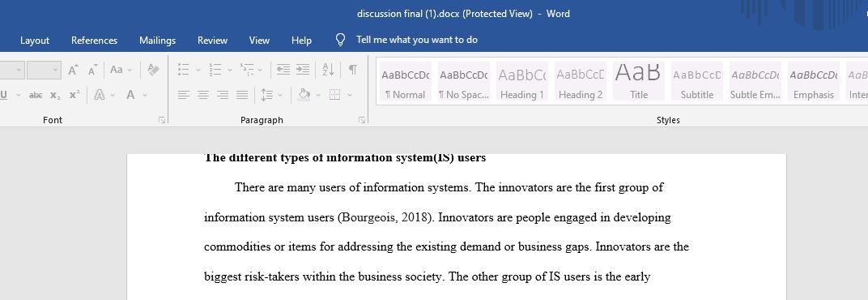868x300 pixels.
Task: Expand the Font Color dropdown arrow
Action: click(145, 95)
